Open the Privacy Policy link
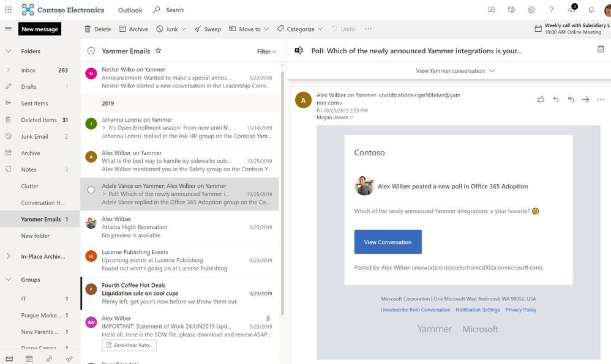Viewport: 611px width, 364px height. pos(520,310)
